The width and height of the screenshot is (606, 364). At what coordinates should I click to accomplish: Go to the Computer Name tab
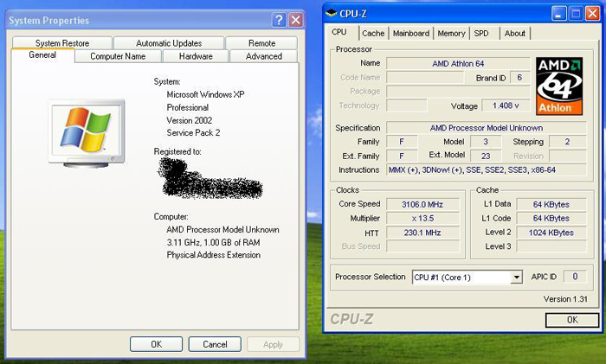[x=118, y=56]
